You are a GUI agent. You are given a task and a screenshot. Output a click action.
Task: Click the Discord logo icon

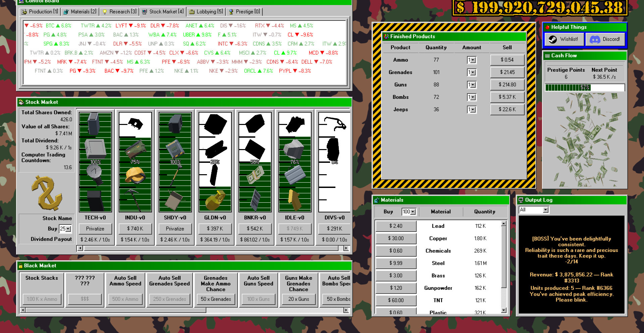pyautogui.click(x=595, y=39)
